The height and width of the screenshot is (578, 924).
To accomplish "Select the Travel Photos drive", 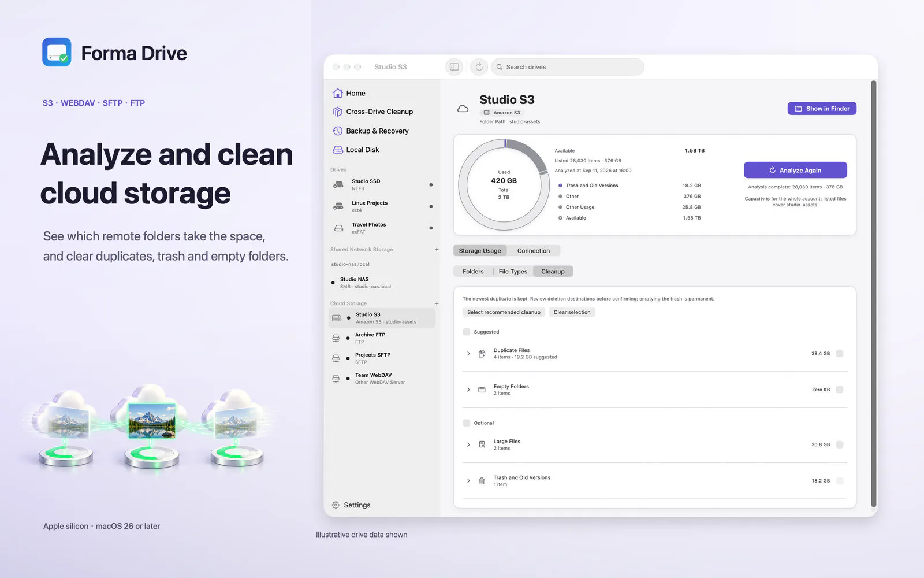I will pos(382,228).
